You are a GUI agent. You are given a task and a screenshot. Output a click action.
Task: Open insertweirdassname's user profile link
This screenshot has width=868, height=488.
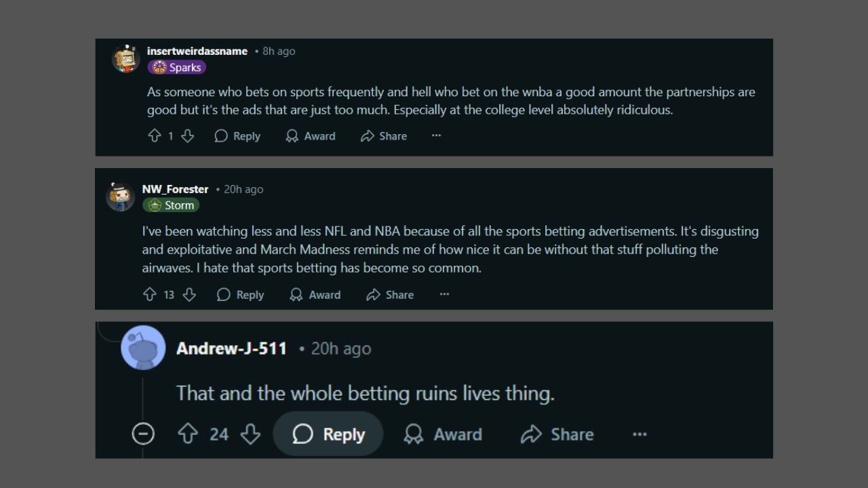[197, 51]
